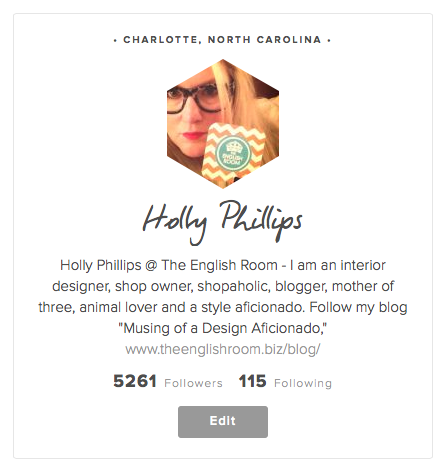
Task: Click the word "Phillips" in handwritten name
Action: coord(260,220)
